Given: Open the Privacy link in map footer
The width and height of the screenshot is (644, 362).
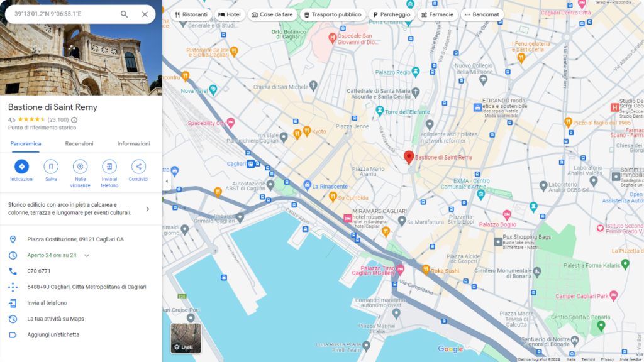Looking at the screenshot, I should coord(608,359).
